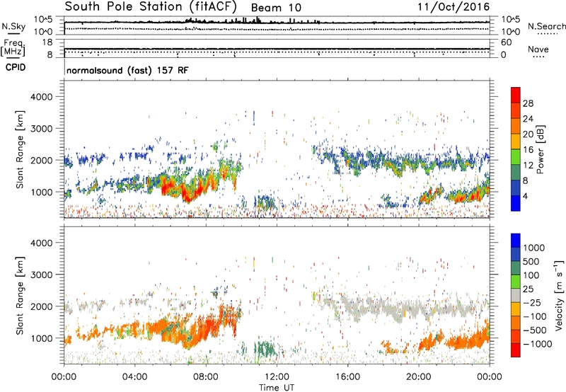The image size is (566, 392).
Task: Click the "N.Search" legend label
Action: tap(546, 26)
